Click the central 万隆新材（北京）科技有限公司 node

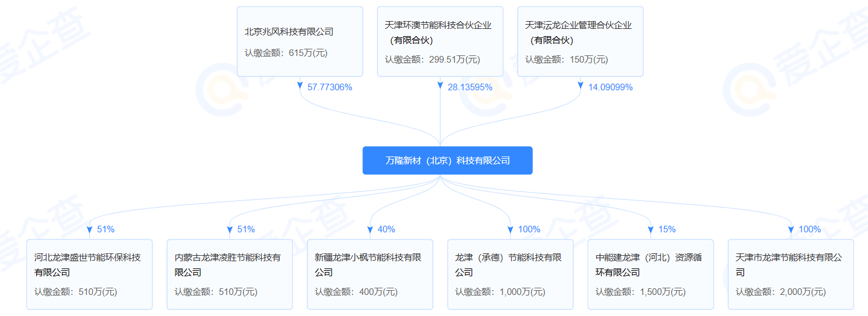coord(447,161)
